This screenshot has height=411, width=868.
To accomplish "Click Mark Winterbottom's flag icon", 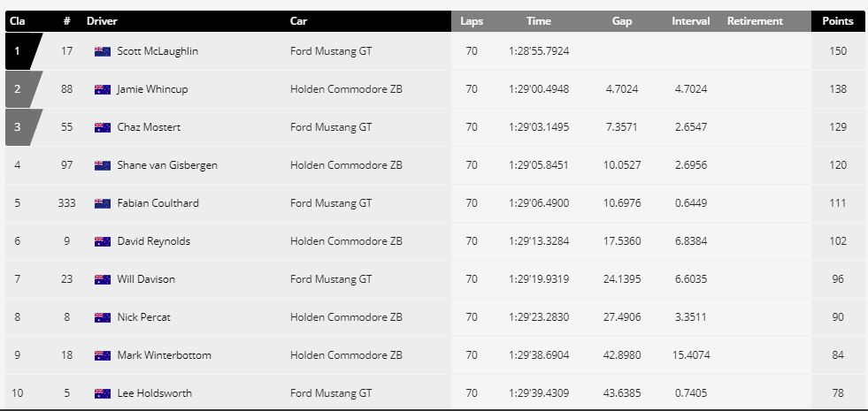I will pyautogui.click(x=103, y=355).
